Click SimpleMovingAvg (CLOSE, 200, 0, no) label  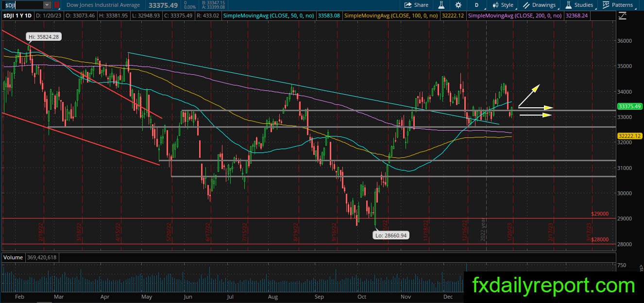click(x=516, y=16)
